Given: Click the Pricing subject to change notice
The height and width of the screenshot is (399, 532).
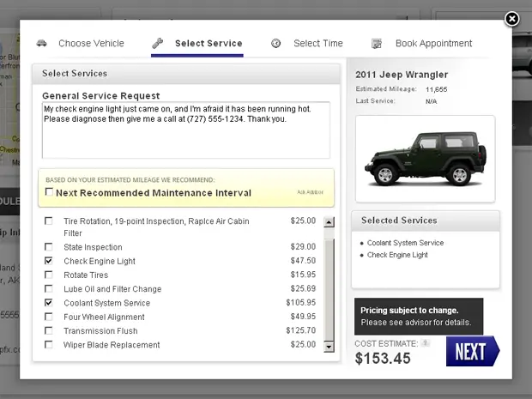Looking at the screenshot, I should tap(419, 317).
